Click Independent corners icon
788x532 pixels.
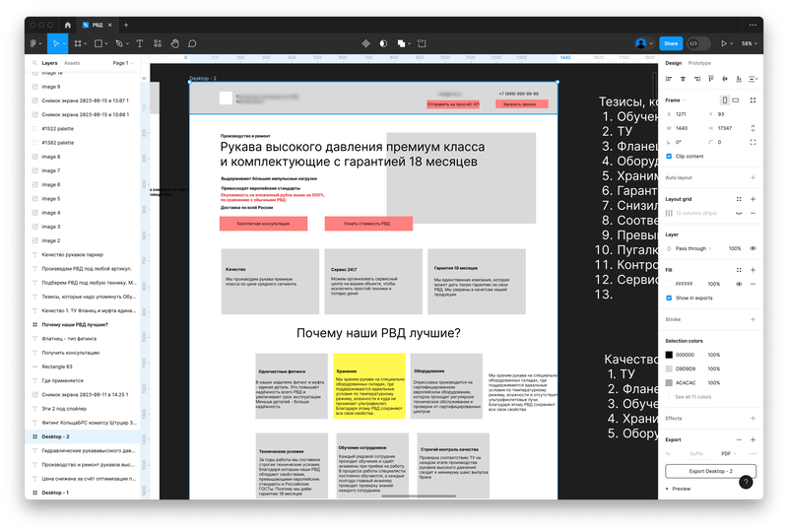coord(753,142)
